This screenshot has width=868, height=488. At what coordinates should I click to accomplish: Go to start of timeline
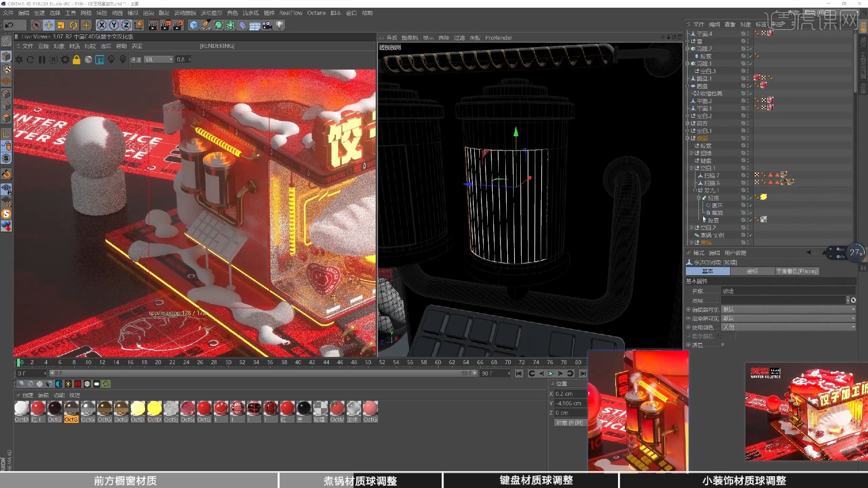coord(519,374)
